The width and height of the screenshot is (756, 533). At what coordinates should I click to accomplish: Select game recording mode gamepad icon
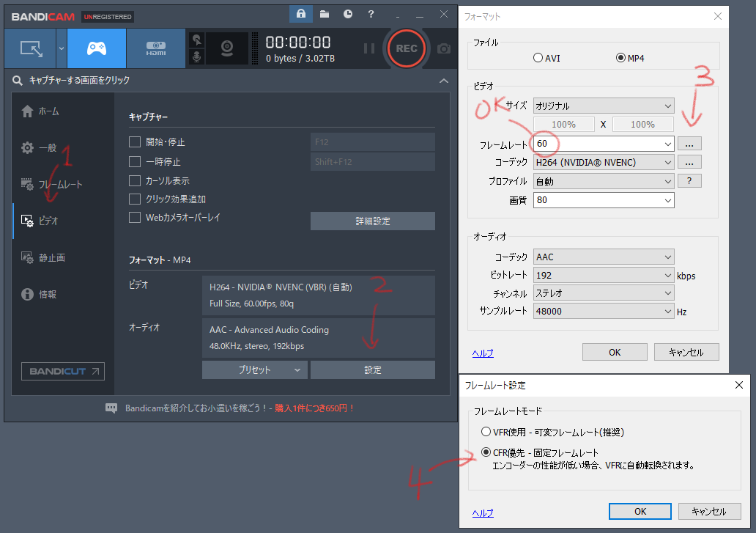tap(97, 48)
